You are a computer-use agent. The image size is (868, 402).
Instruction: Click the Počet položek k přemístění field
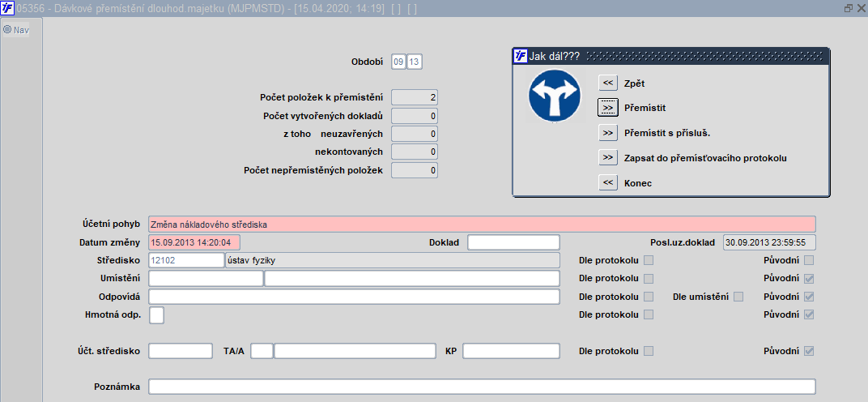click(415, 97)
